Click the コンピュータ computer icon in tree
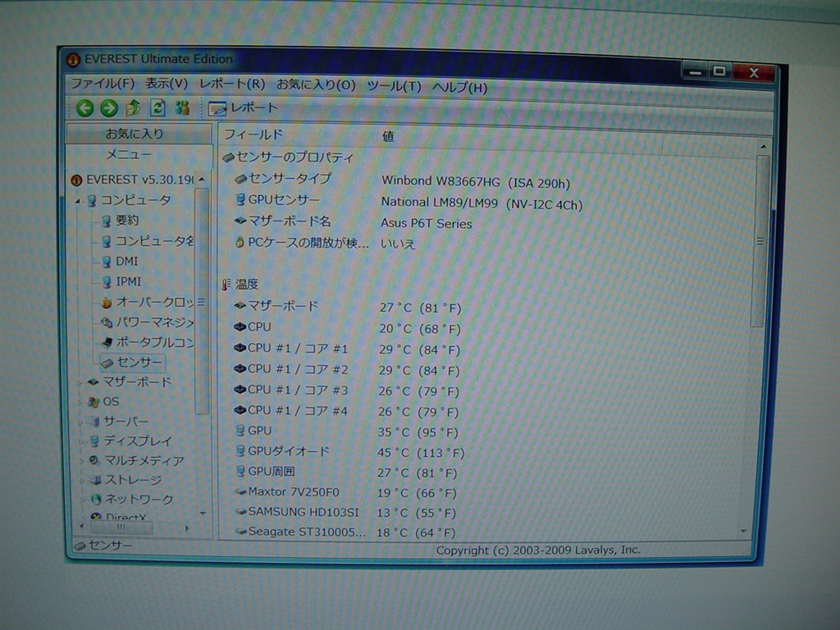 (x=92, y=200)
